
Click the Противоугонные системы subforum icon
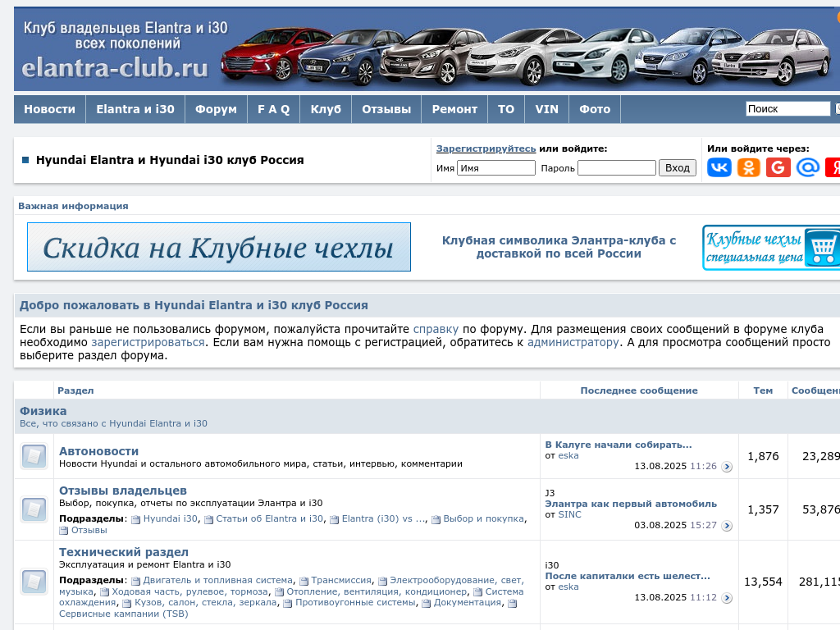(x=288, y=603)
